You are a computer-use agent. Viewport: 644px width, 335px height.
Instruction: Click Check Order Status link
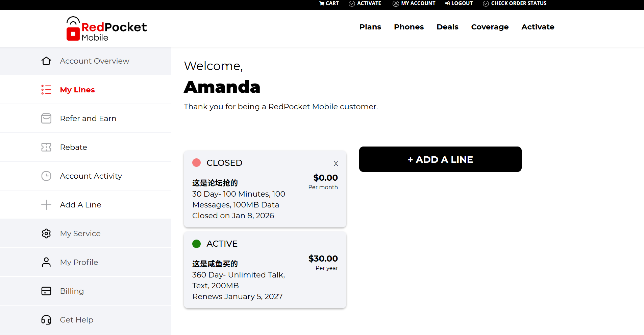pyautogui.click(x=515, y=3)
